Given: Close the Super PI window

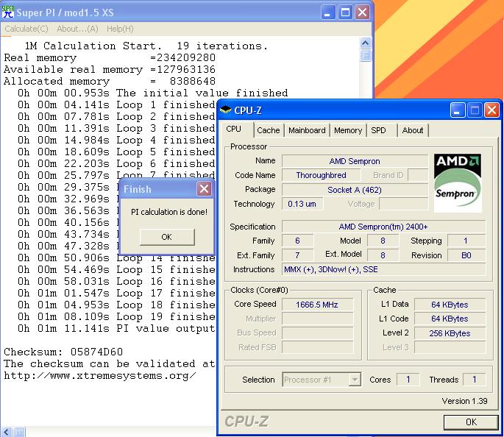Looking at the screenshot, I should (362, 13).
